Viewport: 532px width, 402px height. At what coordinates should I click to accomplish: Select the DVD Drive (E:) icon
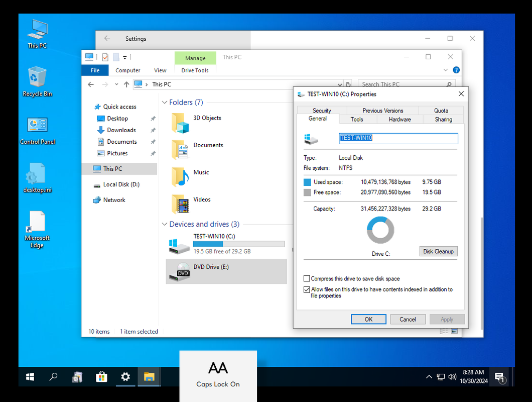coord(180,272)
